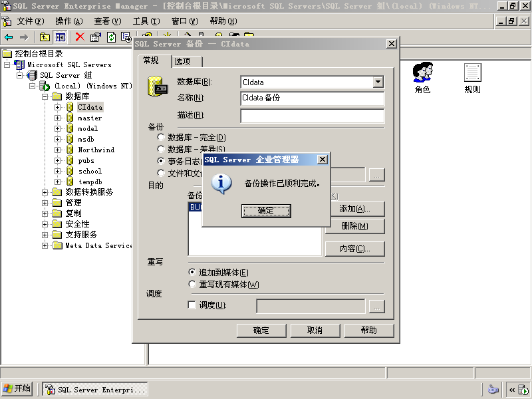Click the green Refresh toolbar icon

tap(111, 37)
